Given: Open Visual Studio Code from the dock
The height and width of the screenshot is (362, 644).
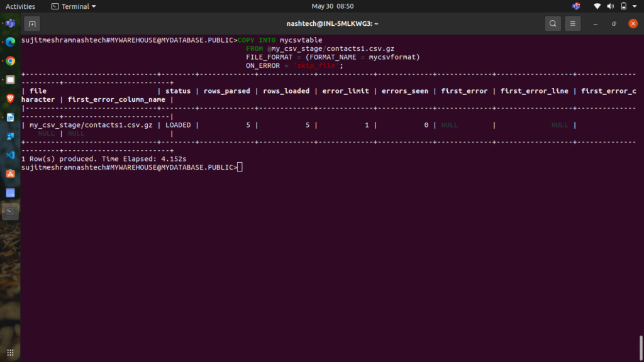Looking at the screenshot, I should 10,155.
